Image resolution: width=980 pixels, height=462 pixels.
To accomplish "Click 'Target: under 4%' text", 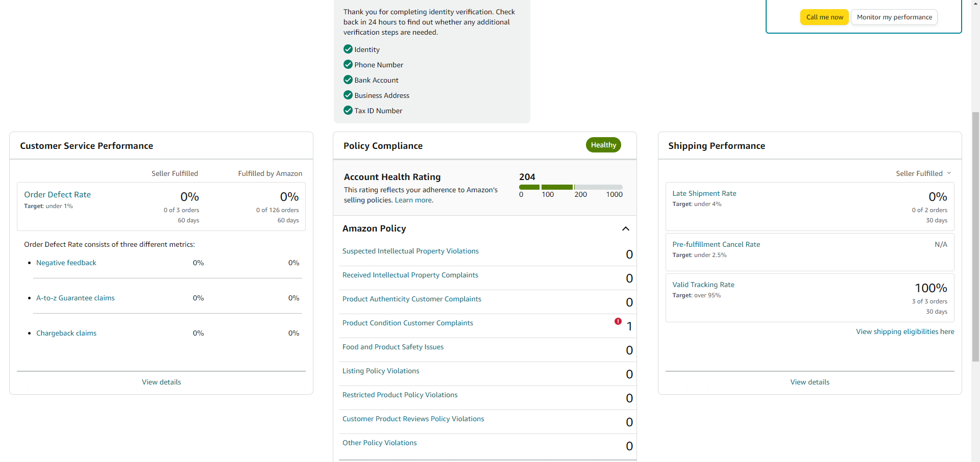I will coord(697,204).
